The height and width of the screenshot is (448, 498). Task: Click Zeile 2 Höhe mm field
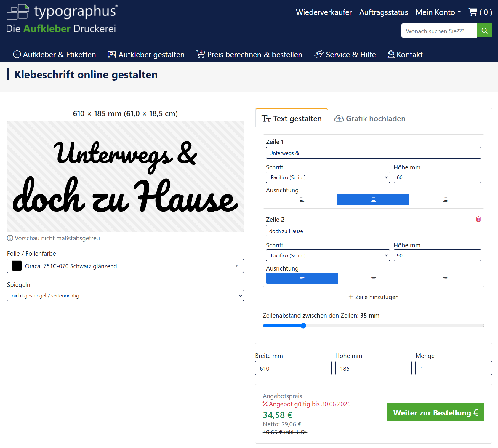(x=437, y=255)
